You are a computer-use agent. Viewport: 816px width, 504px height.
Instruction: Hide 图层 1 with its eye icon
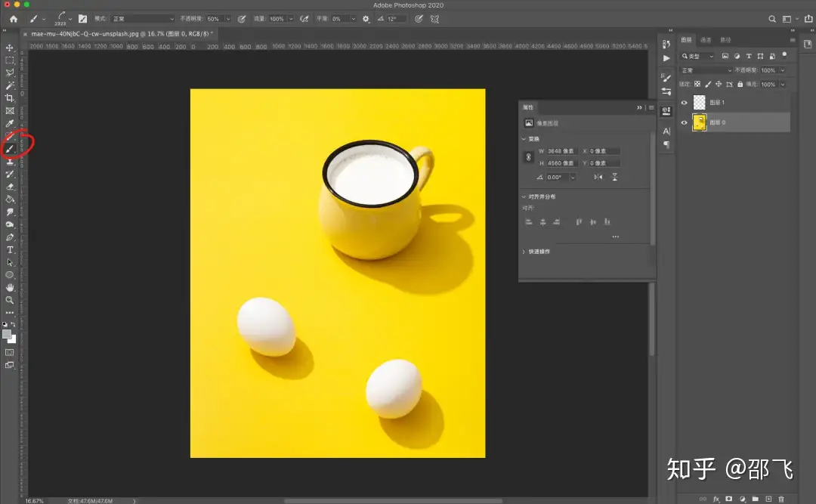tap(685, 103)
